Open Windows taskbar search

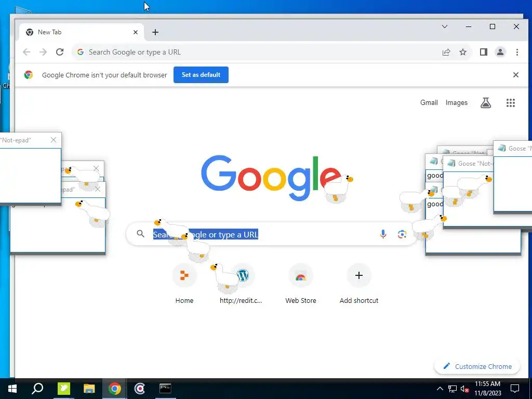pos(37,389)
